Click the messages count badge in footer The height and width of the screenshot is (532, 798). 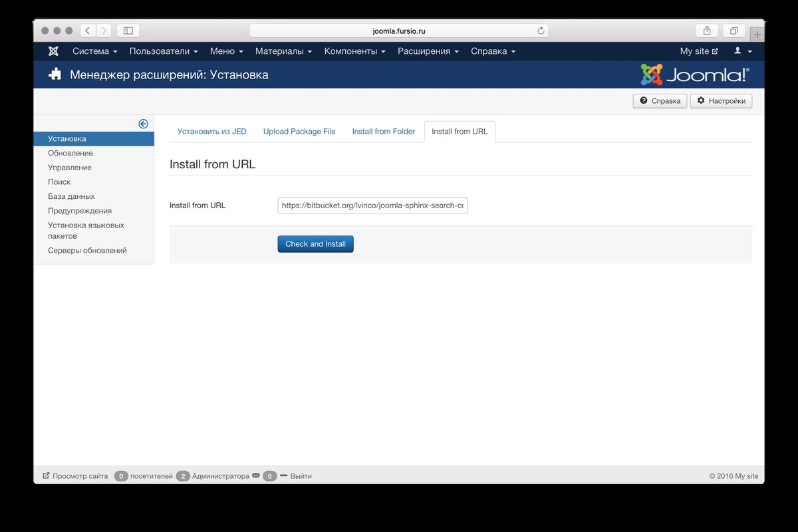269,476
